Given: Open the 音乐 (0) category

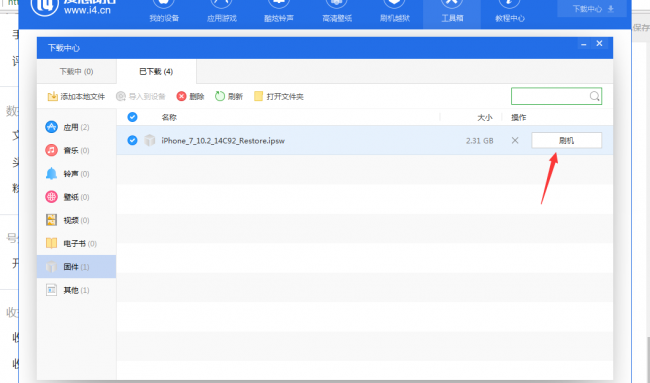Looking at the screenshot, I should pos(76,150).
